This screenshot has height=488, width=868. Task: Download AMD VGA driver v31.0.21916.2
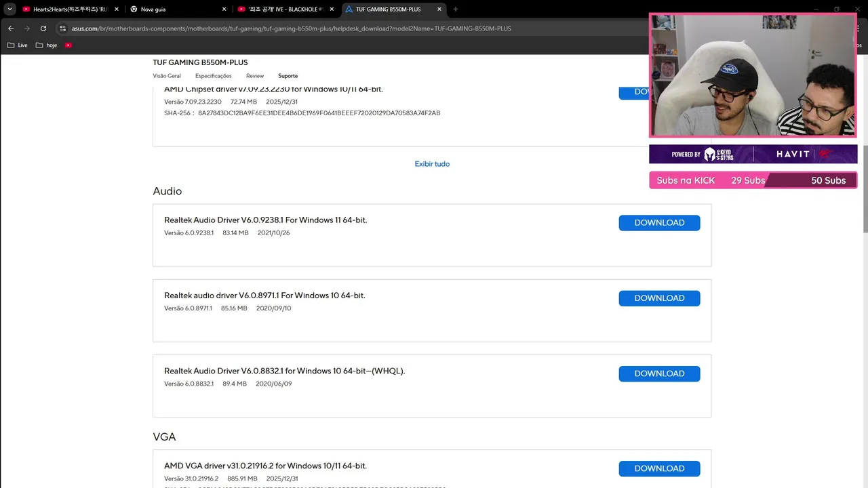(x=659, y=468)
